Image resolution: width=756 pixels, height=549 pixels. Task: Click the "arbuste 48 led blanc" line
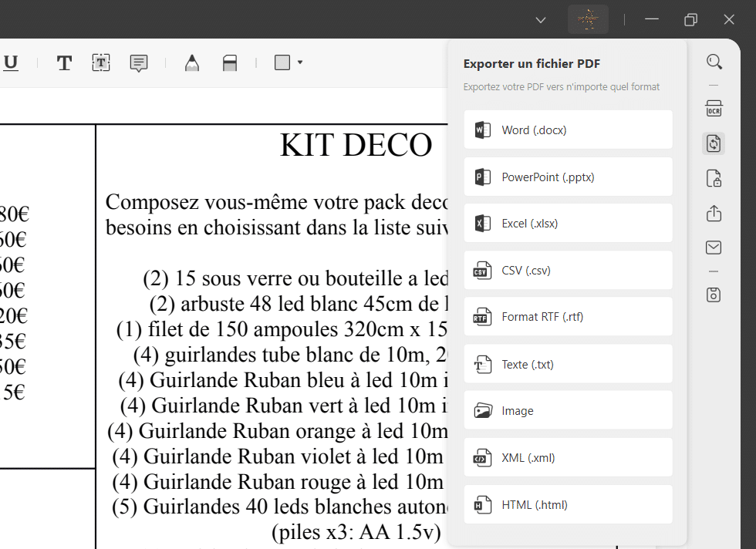point(299,304)
